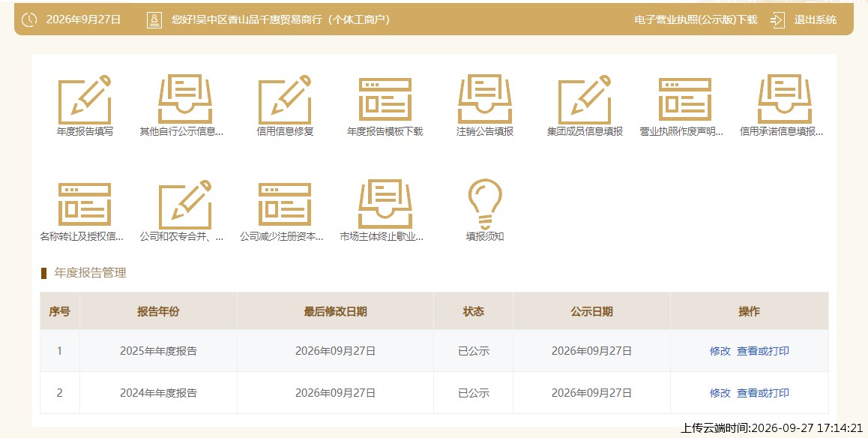Click the clock icon beside the date
868x438 pixels.
[x=28, y=20]
